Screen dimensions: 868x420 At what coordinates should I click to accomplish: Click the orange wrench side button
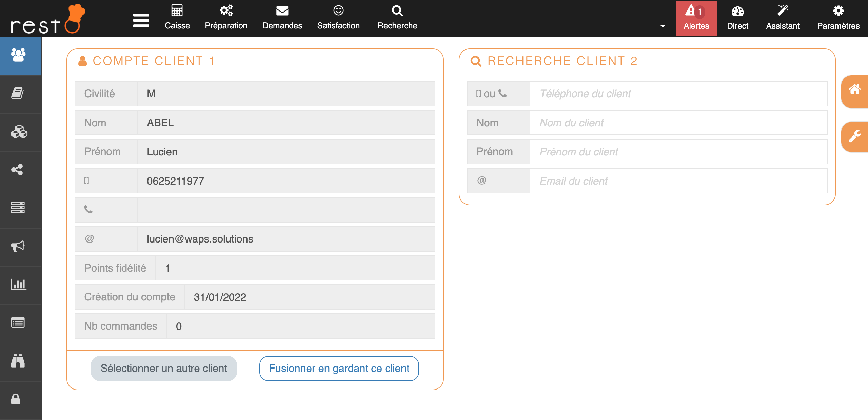[854, 137]
